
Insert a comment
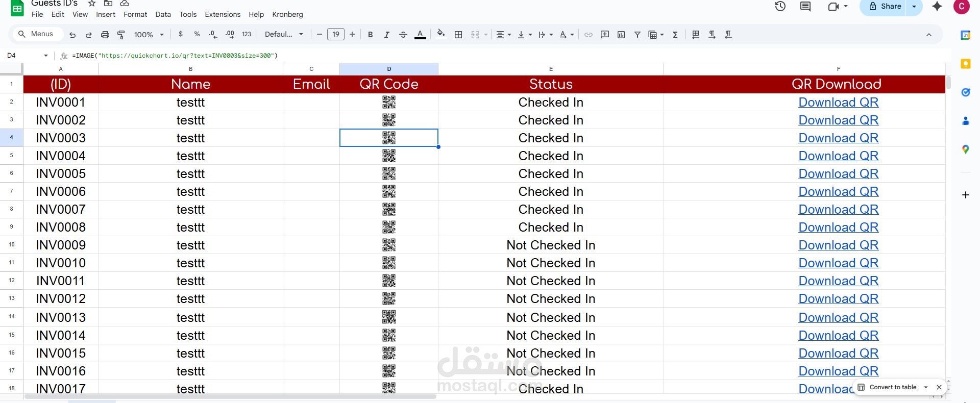tap(605, 34)
